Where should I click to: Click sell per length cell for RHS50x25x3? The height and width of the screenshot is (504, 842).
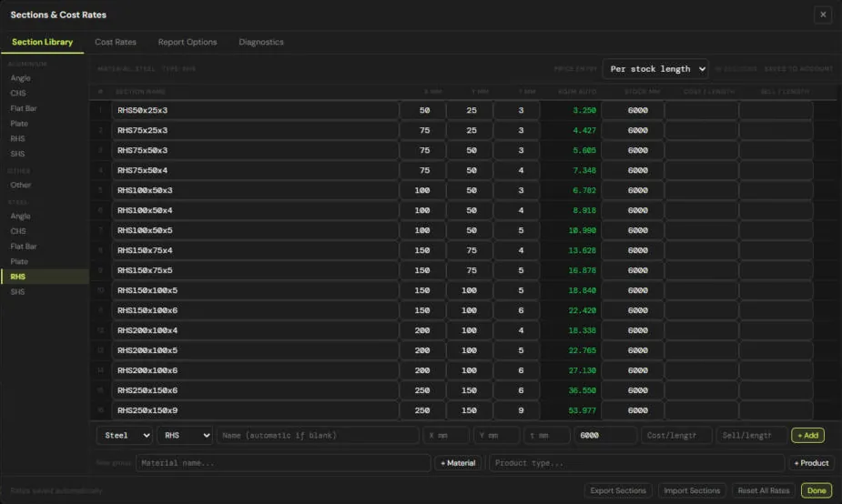776,110
